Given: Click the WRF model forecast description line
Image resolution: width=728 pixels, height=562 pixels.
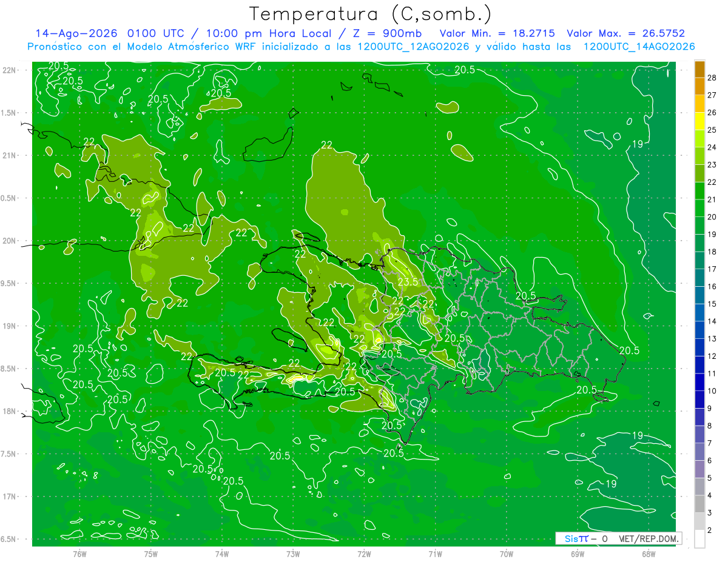Looking at the screenshot, I should [x=361, y=47].
